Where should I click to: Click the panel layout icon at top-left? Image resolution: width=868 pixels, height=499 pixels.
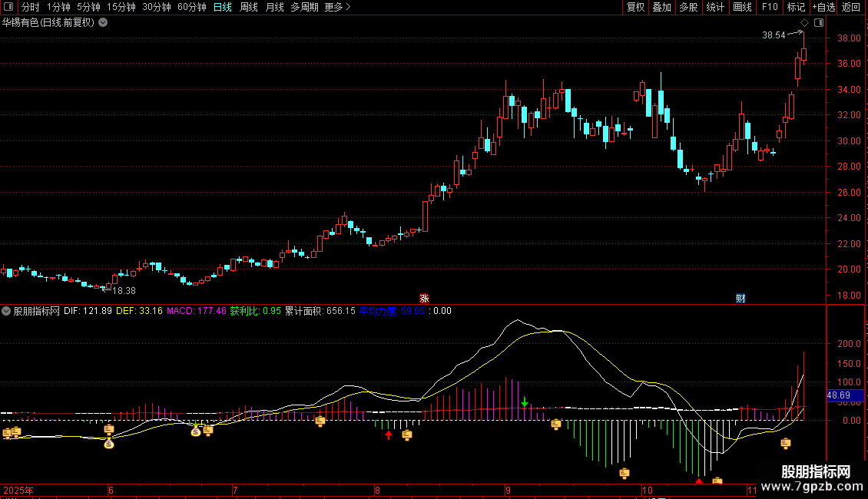[x=8, y=7]
